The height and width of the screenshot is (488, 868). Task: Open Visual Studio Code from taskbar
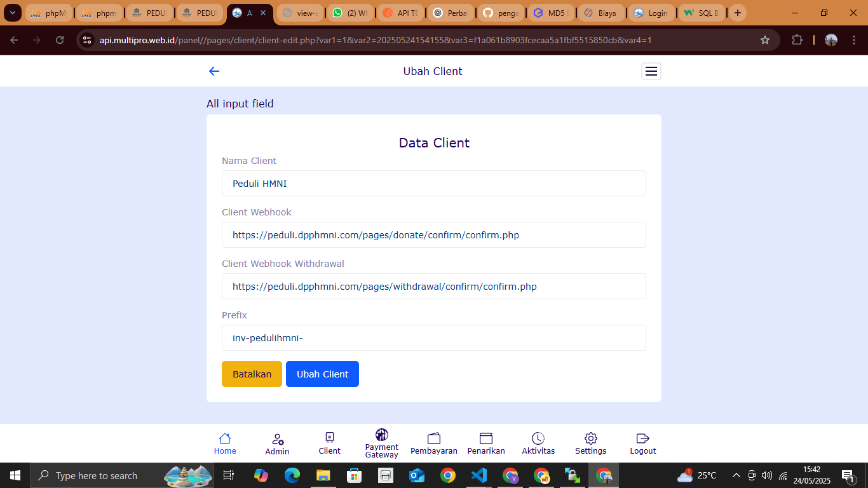pos(479,475)
